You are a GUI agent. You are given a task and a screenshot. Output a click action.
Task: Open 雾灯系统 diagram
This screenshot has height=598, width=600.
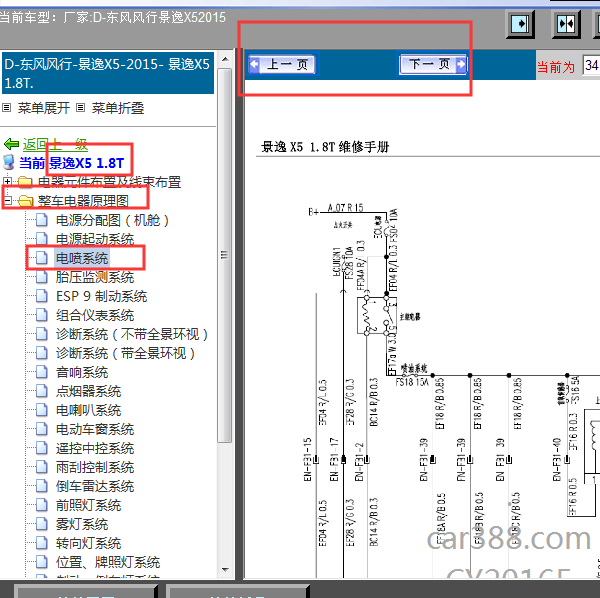pos(82,524)
